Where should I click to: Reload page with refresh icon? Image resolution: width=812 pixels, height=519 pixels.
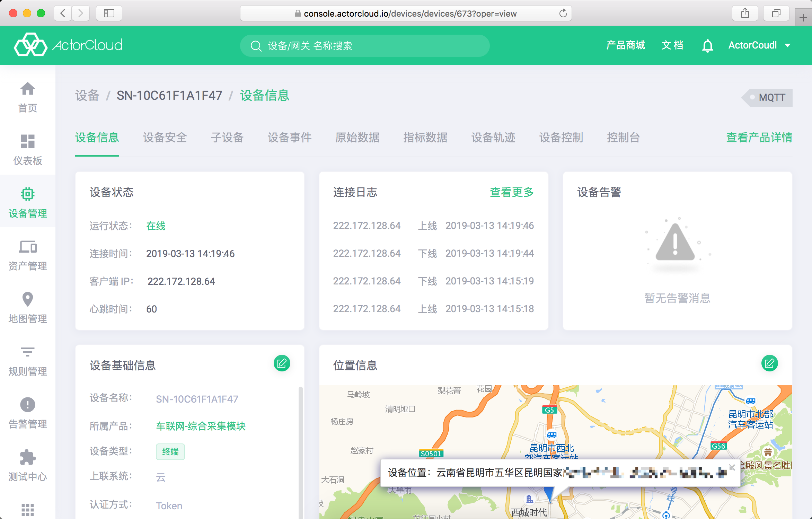[x=563, y=14]
